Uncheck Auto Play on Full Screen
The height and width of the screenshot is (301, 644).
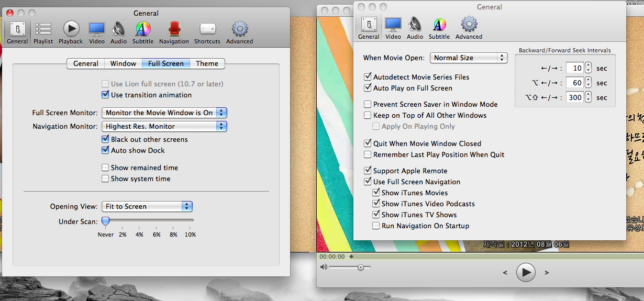(368, 88)
